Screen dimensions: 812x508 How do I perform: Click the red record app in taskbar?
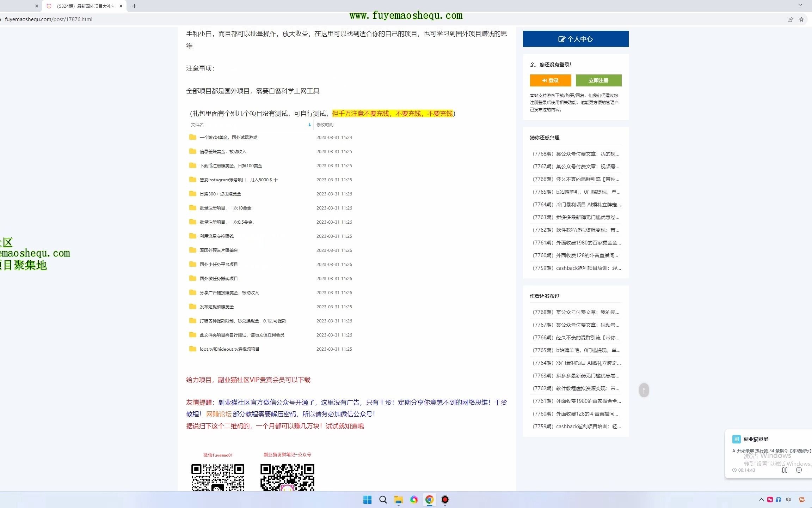tap(445, 500)
